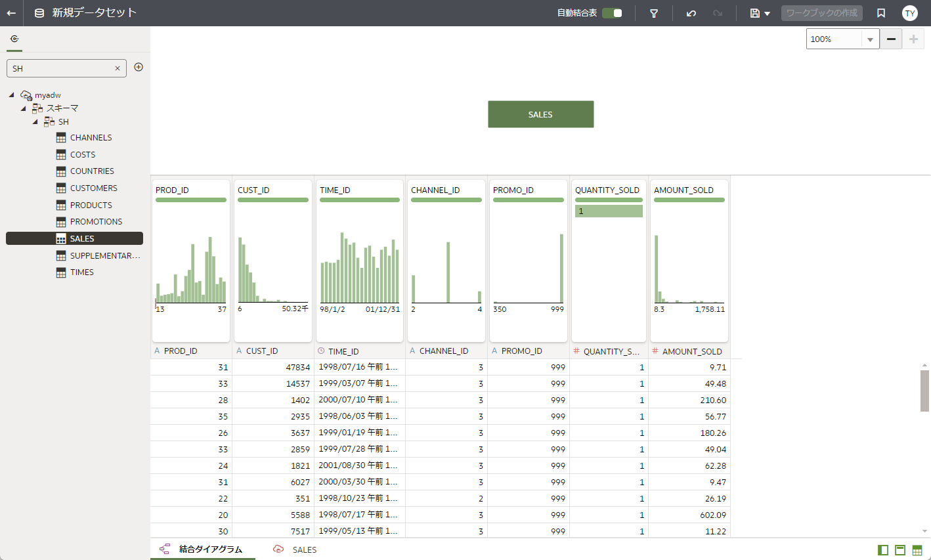The width and height of the screenshot is (931, 560).
Task: Click the redo arrow icon
Action: (x=718, y=13)
